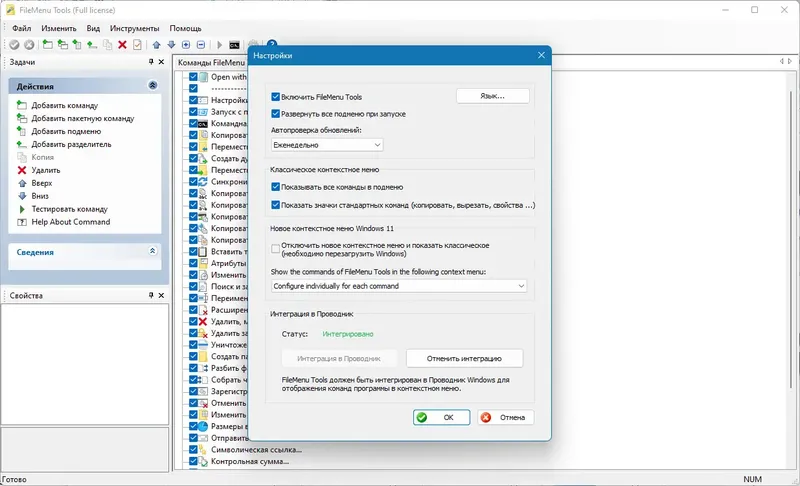Uncheck the Атрибуты command checkbox
The height and width of the screenshot is (486, 800).
point(193,263)
